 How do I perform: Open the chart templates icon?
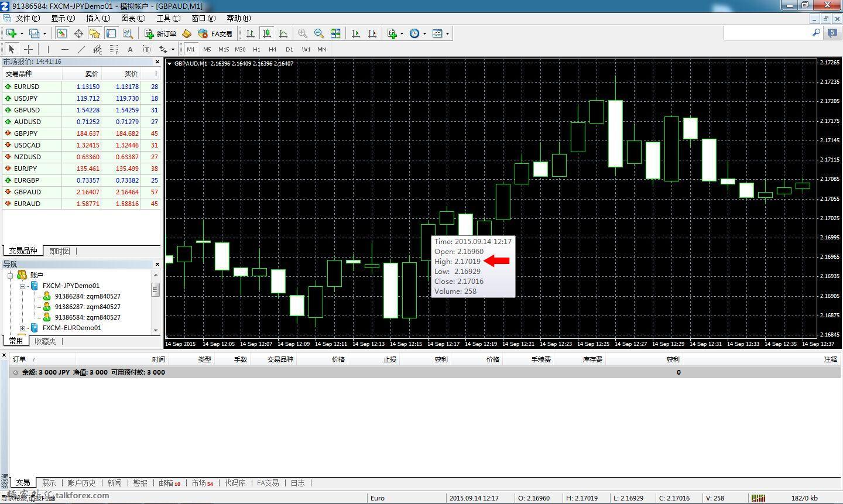coord(437,33)
